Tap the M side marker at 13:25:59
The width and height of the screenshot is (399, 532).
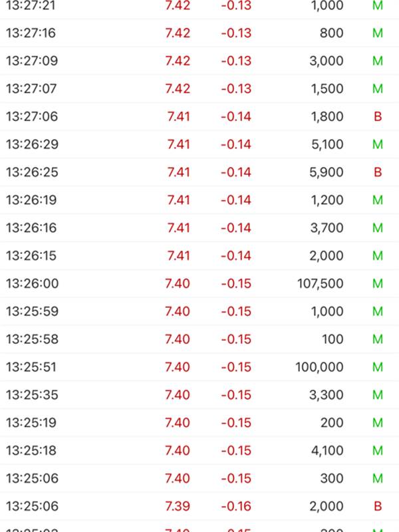[378, 311]
